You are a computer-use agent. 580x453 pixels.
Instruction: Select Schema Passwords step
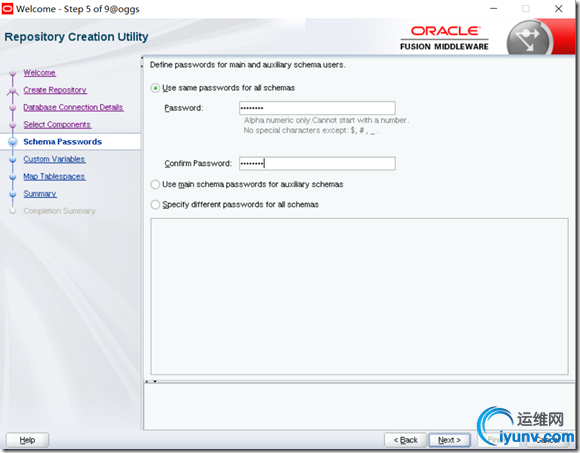[x=63, y=142]
